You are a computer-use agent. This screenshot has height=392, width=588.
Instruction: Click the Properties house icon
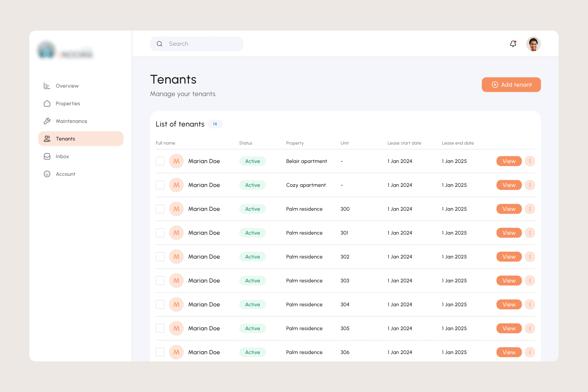click(47, 104)
